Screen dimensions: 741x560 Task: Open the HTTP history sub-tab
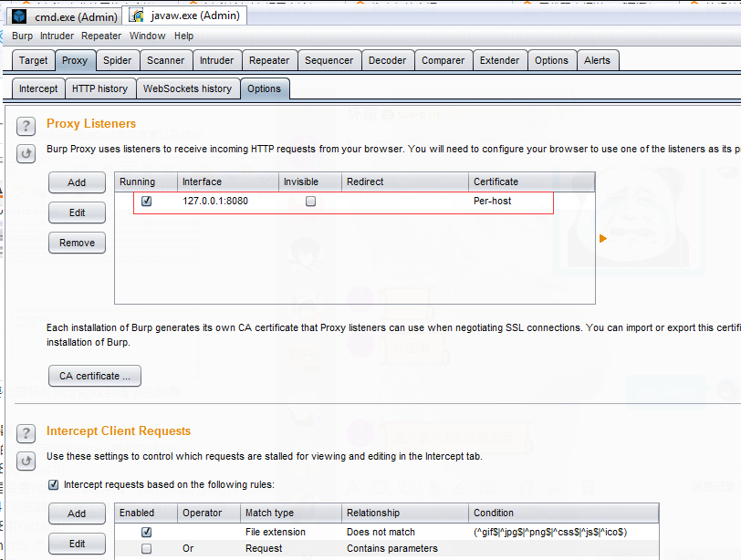[99, 88]
